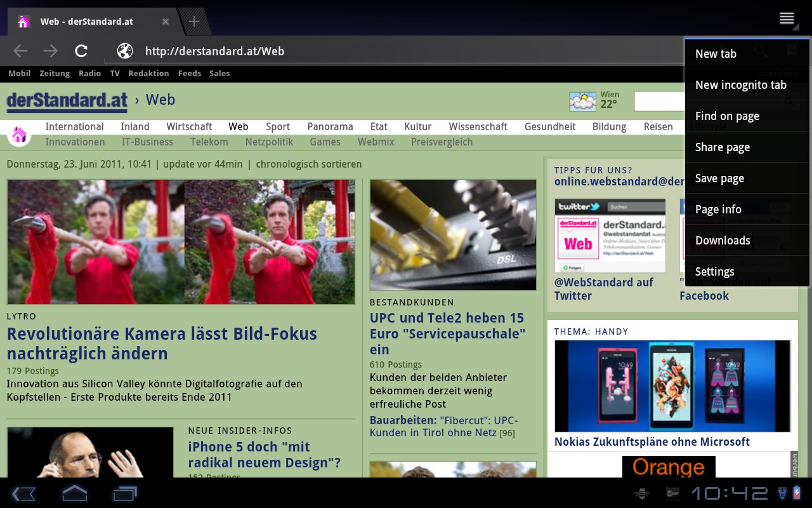Go to the 'Bildung' section
The image size is (812, 508).
(610, 127)
